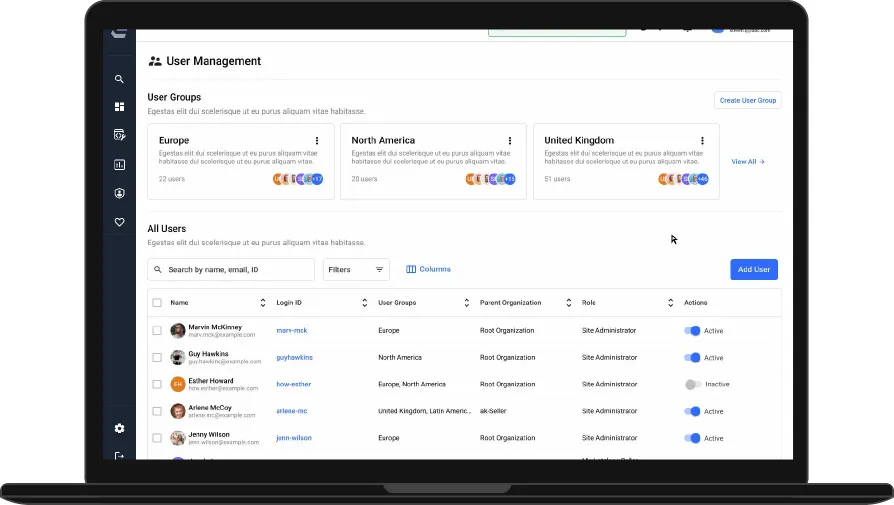Viewport: 894px width, 505px height.
Task: Follow the View All groups link
Action: [x=747, y=162]
